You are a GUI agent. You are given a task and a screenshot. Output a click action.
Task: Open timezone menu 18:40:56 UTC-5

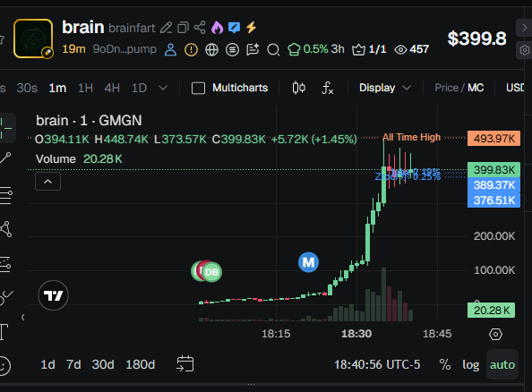[x=377, y=364]
